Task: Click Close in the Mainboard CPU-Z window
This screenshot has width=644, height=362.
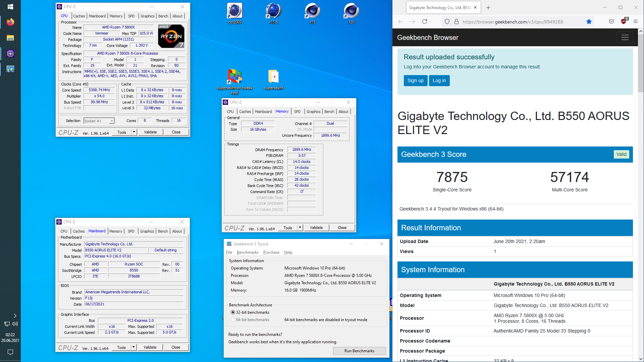Action: 176,347
